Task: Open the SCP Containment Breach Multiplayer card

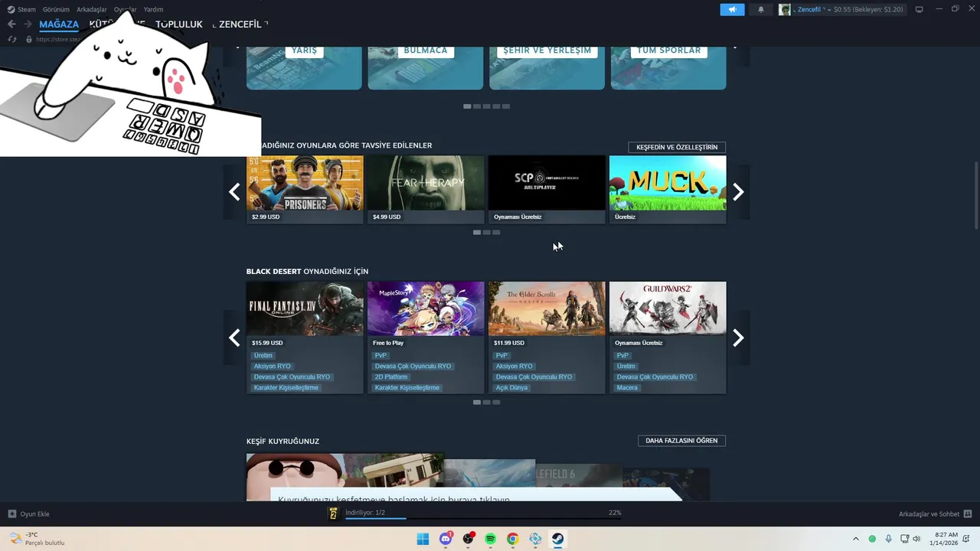Action: [x=547, y=190]
